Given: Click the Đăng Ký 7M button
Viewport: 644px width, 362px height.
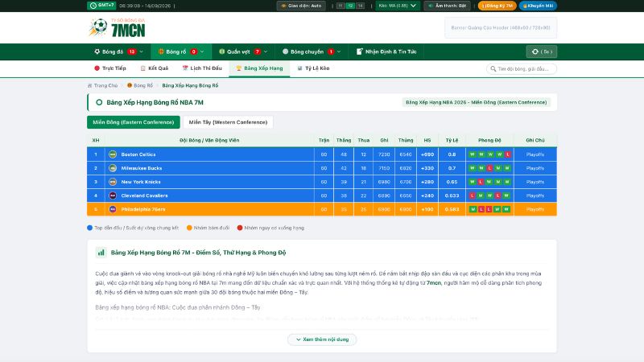Looking at the screenshot, I should coord(497,6).
